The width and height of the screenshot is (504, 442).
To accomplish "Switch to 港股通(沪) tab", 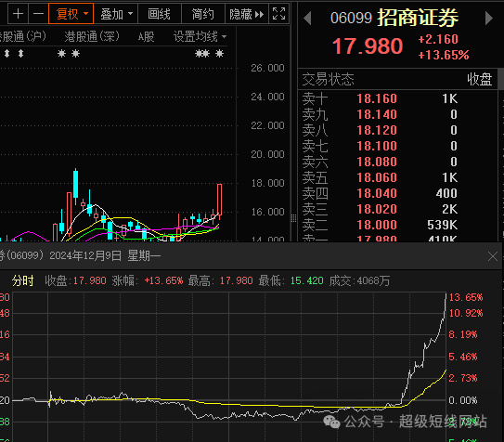I will [22, 36].
